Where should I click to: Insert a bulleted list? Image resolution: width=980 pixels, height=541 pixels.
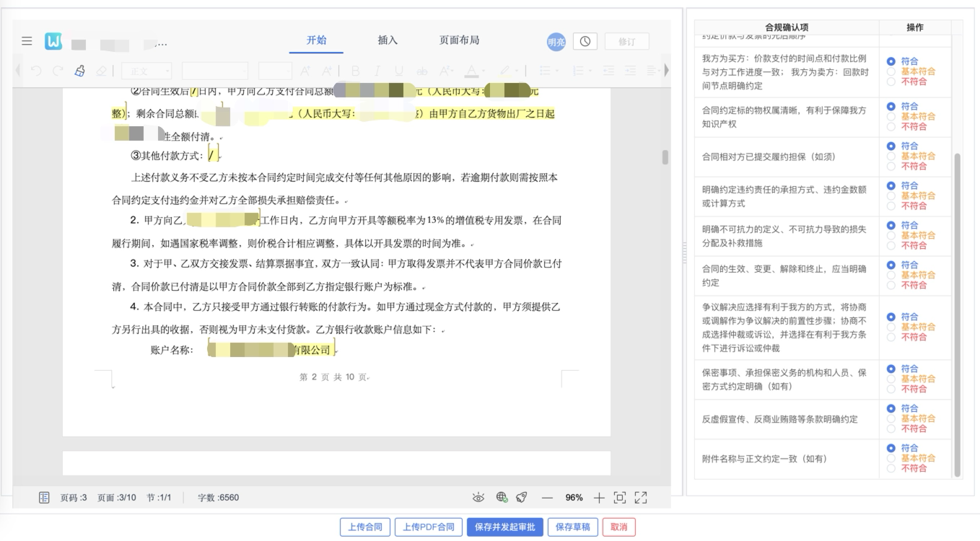[545, 71]
